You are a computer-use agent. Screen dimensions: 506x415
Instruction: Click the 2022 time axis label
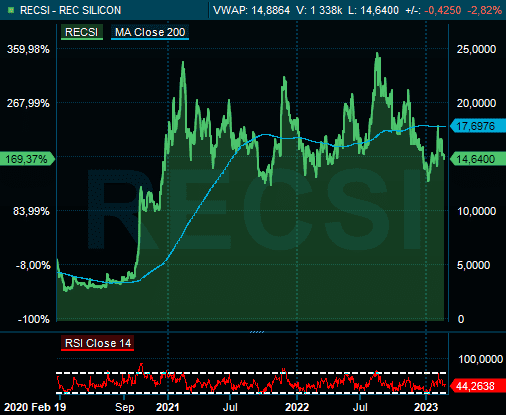click(297, 407)
